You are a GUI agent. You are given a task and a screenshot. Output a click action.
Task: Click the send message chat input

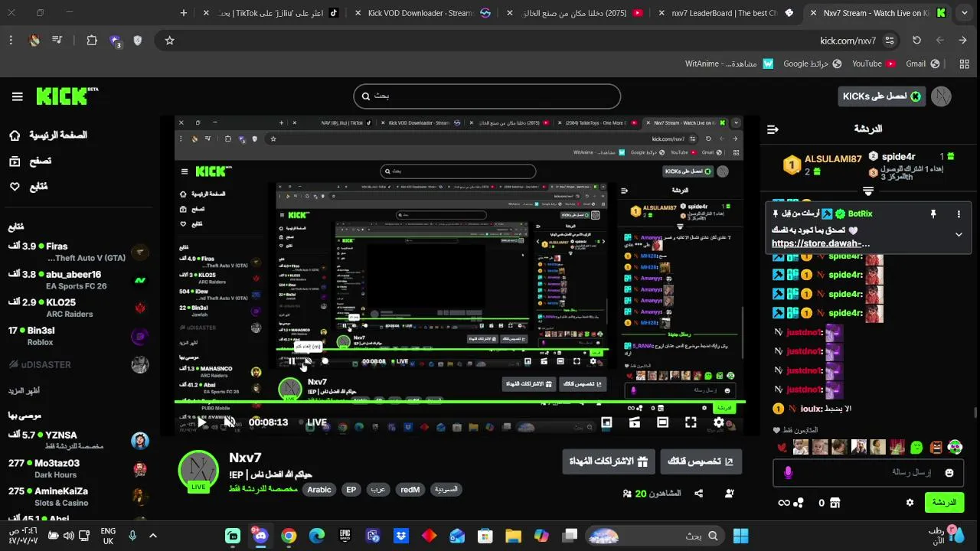pyautogui.click(x=868, y=473)
